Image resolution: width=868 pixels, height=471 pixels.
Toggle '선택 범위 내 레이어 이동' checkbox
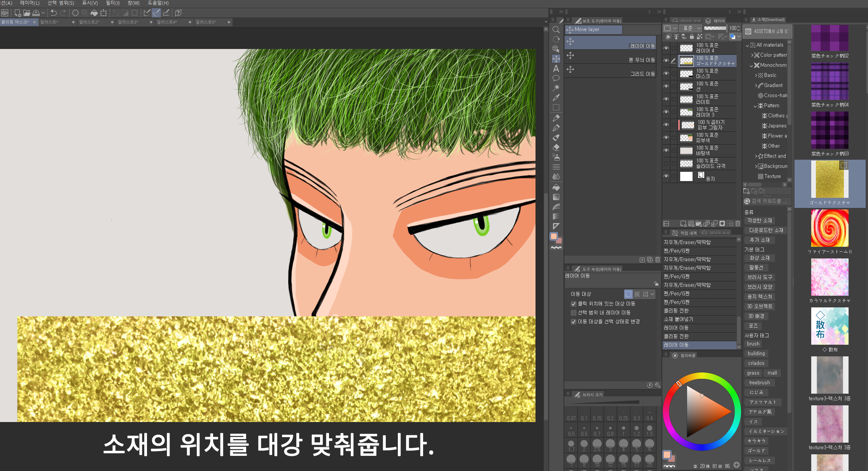click(573, 313)
